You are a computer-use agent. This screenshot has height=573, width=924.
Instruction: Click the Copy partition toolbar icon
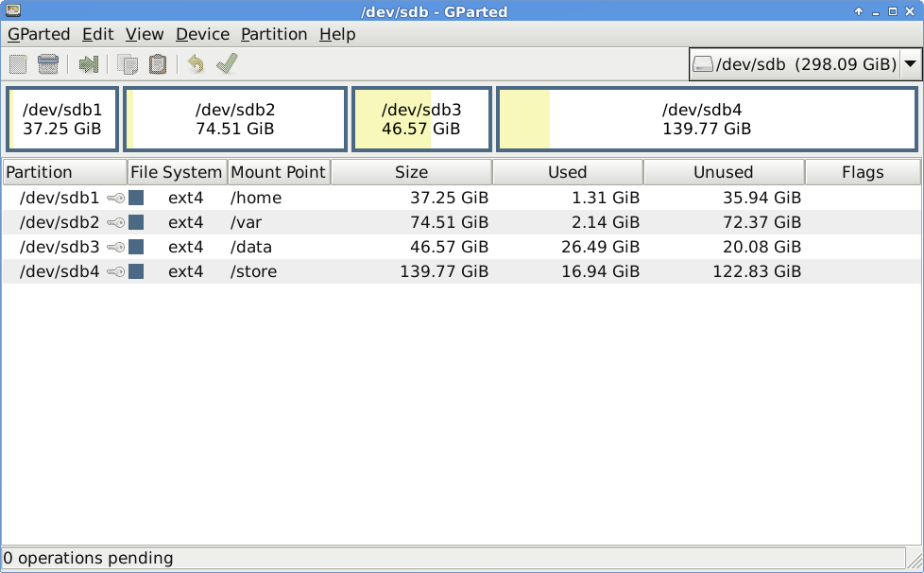tap(128, 64)
